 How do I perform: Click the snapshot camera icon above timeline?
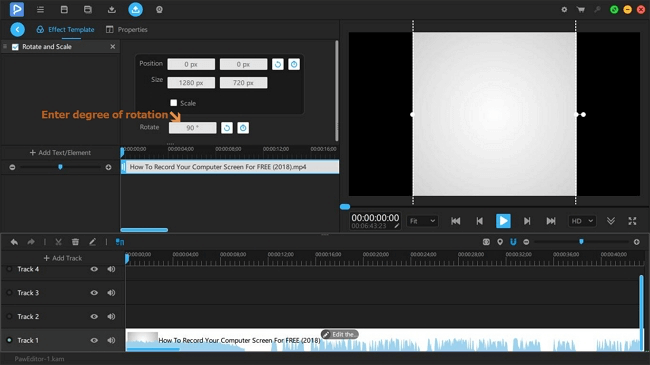pyautogui.click(x=486, y=242)
